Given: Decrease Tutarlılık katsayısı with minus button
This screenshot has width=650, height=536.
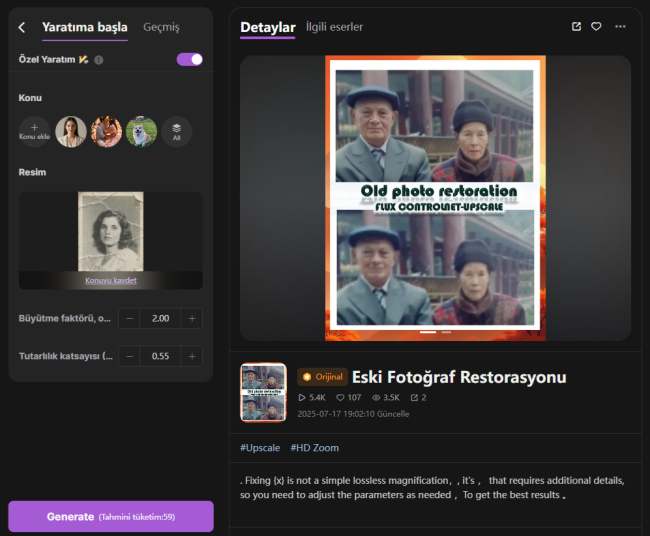Looking at the screenshot, I should (x=129, y=356).
